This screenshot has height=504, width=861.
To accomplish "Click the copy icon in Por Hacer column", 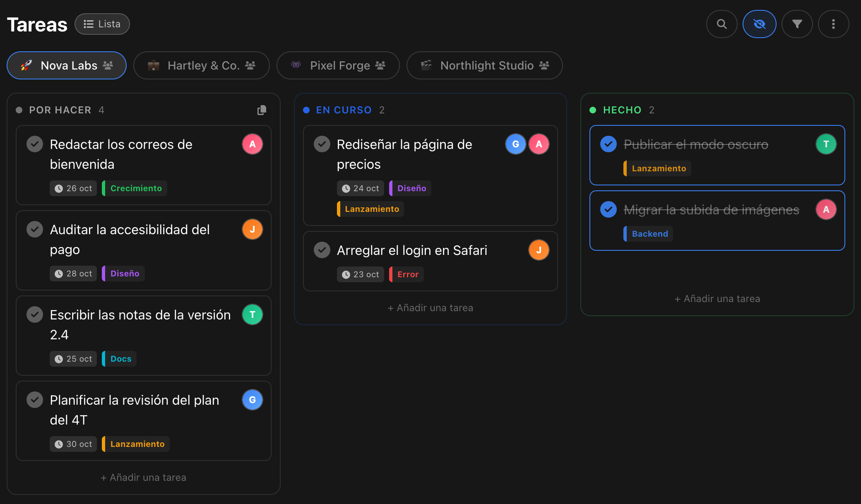I will point(262,110).
